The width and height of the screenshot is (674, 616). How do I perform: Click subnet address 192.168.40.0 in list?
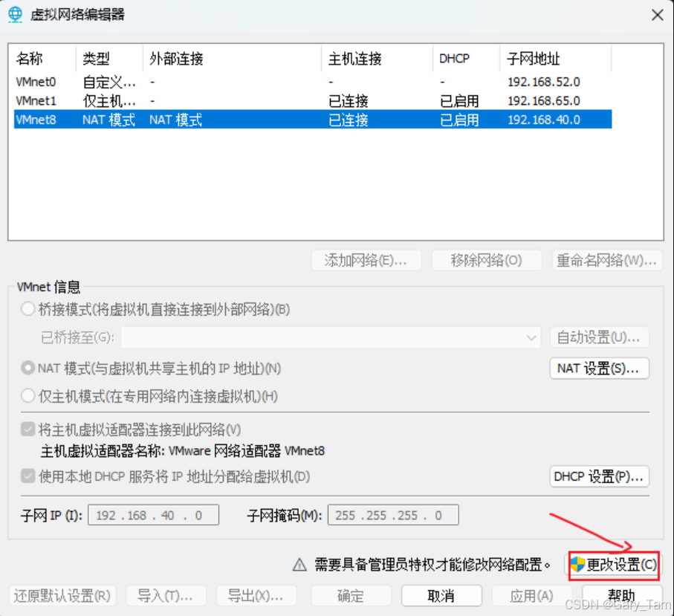coord(544,120)
